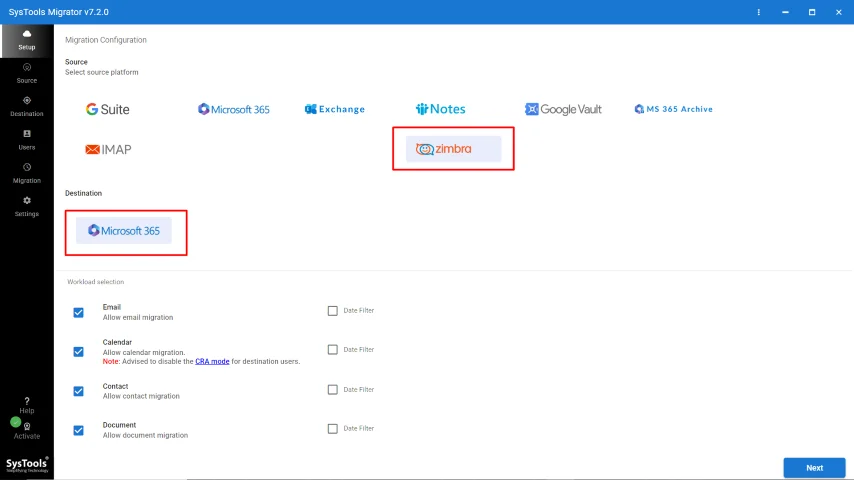Click the 'Allow email migration' text

138,317
